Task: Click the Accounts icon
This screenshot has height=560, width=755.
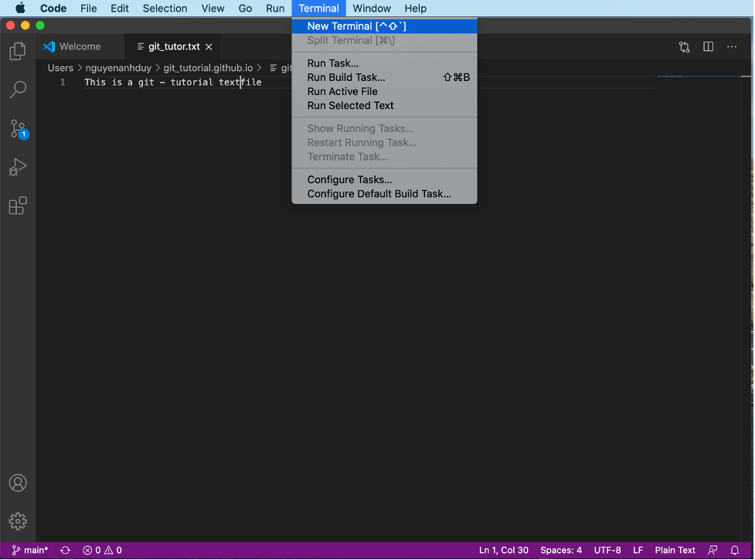Action: pyautogui.click(x=17, y=483)
